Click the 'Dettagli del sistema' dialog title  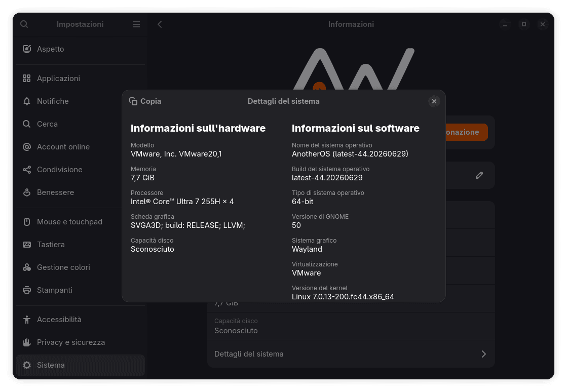tap(284, 101)
